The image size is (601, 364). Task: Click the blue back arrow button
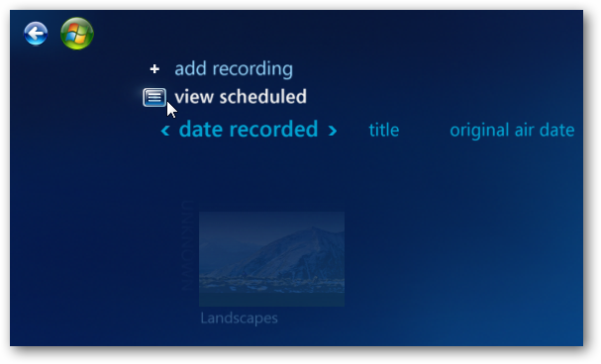click(36, 34)
